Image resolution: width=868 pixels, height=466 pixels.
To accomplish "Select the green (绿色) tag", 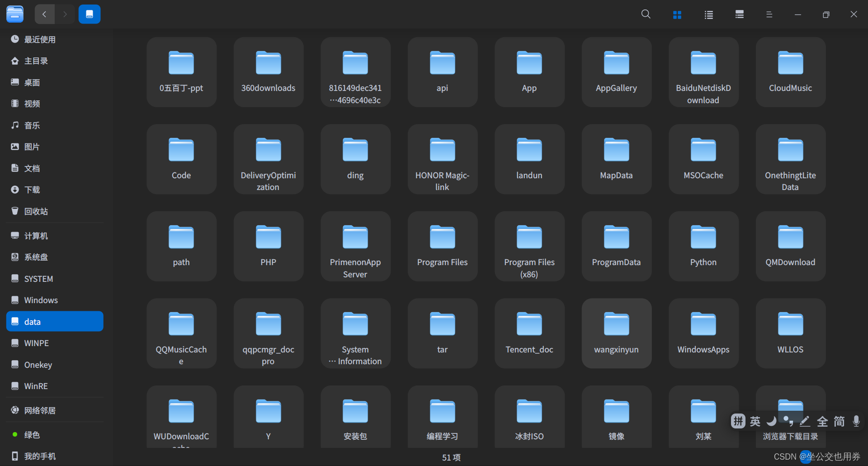I will [55, 435].
